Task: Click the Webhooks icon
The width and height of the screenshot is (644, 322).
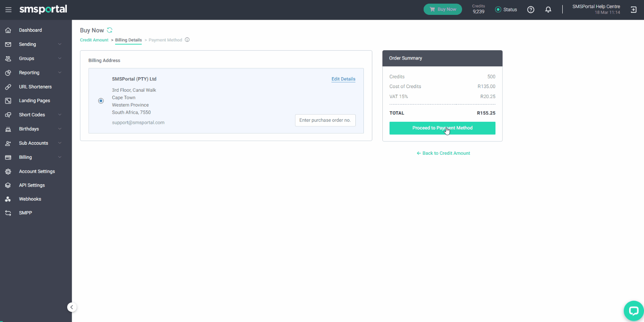Action: [x=8, y=199]
